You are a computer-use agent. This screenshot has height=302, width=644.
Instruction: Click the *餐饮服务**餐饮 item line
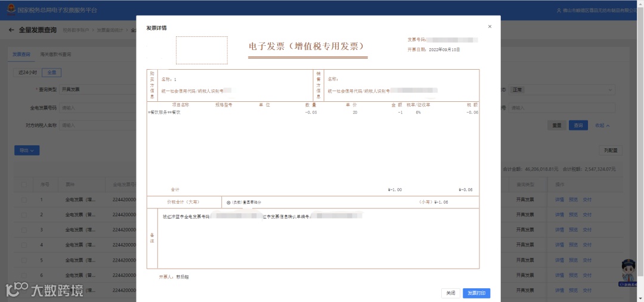[x=164, y=113]
